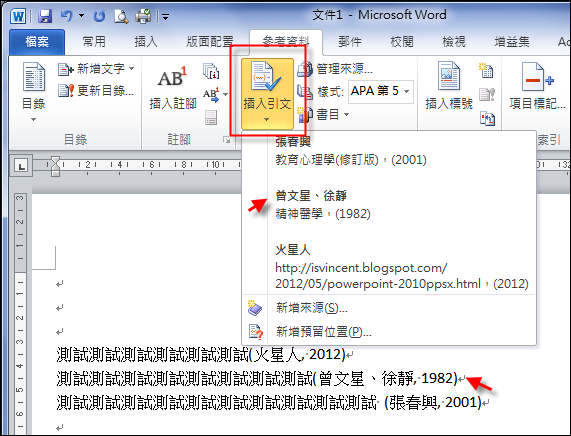This screenshot has width=571, height=436.
Task: Choose the 曾文星、徐靜 精神醫學 citation
Action: (x=389, y=205)
